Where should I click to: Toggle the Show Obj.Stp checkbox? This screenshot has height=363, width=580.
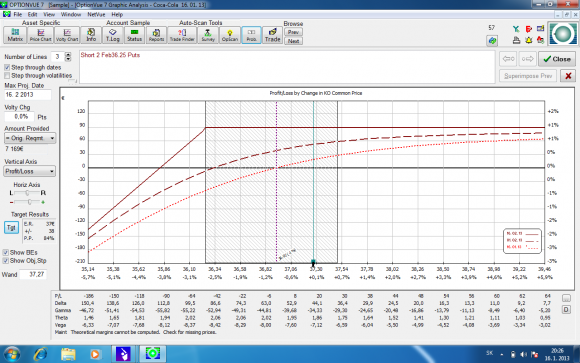click(6, 261)
